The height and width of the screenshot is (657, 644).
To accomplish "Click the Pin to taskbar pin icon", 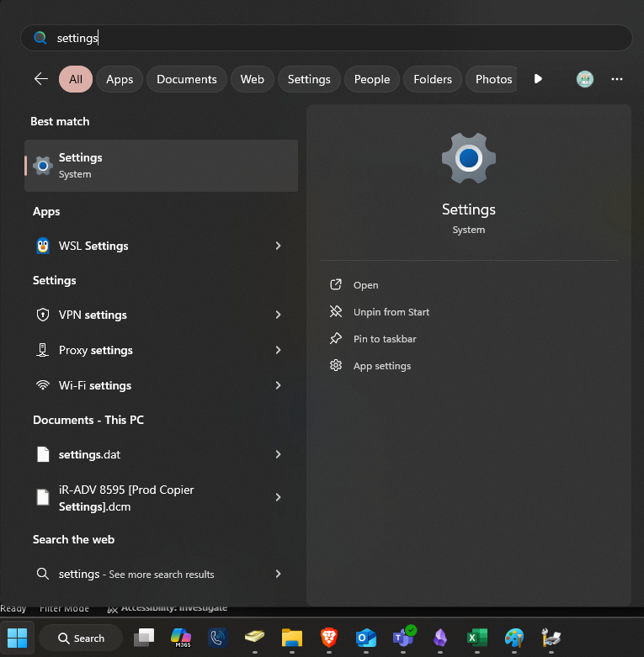I will [336, 338].
